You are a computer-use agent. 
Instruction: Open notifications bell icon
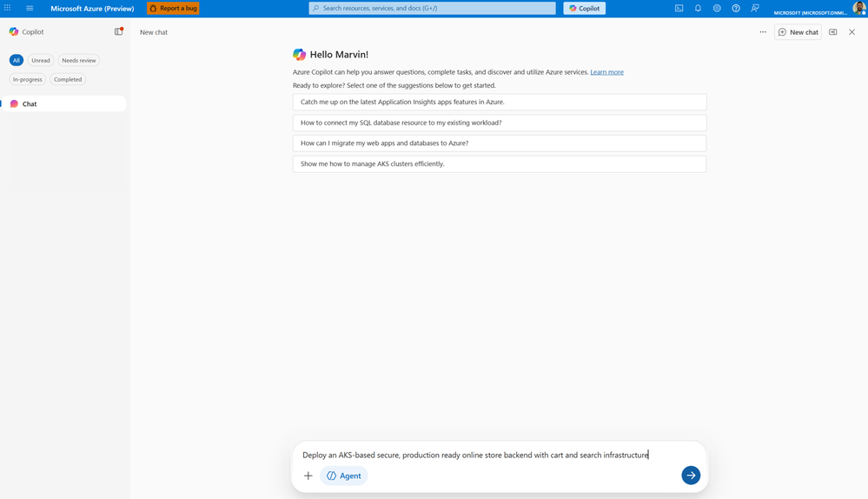(698, 9)
